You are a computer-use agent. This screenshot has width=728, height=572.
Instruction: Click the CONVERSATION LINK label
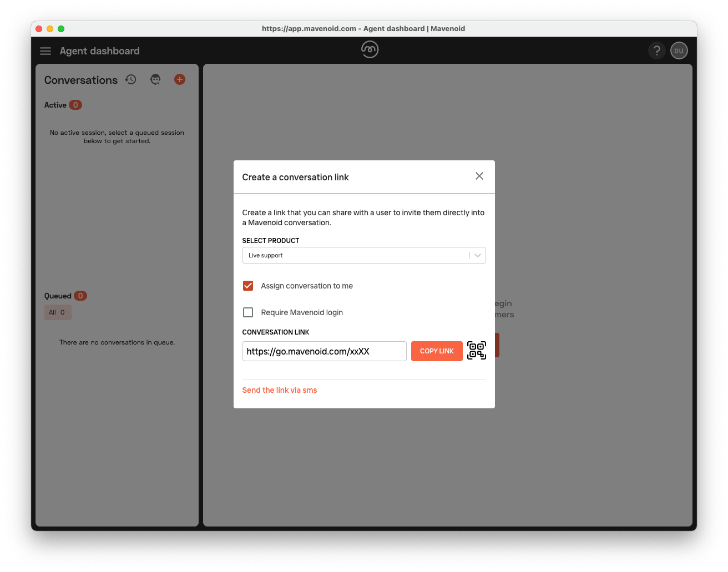point(276,332)
